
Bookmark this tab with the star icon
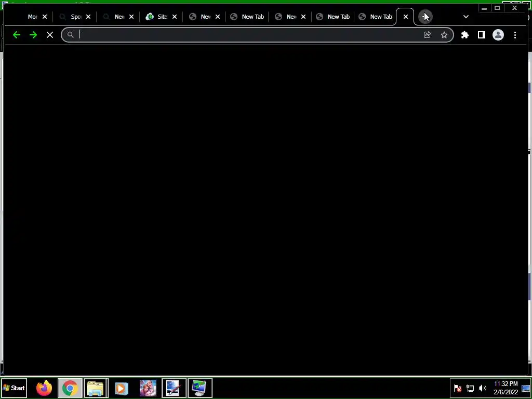click(444, 35)
